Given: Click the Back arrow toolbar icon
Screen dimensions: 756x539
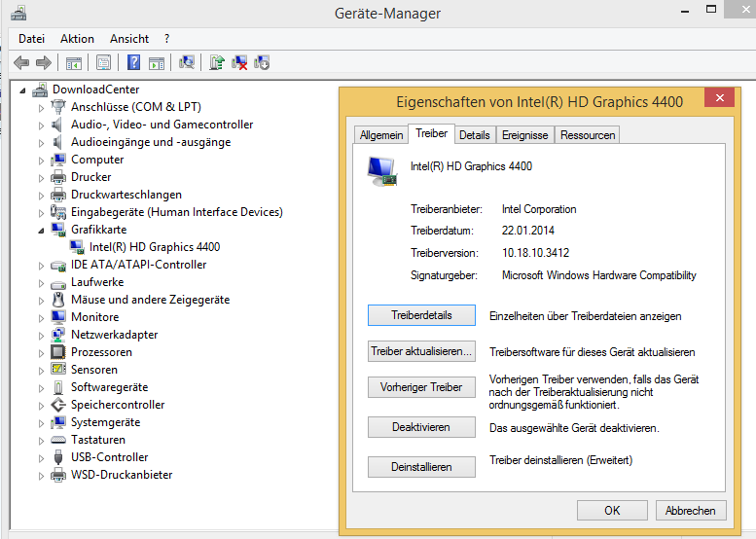Looking at the screenshot, I should (21, 62).
